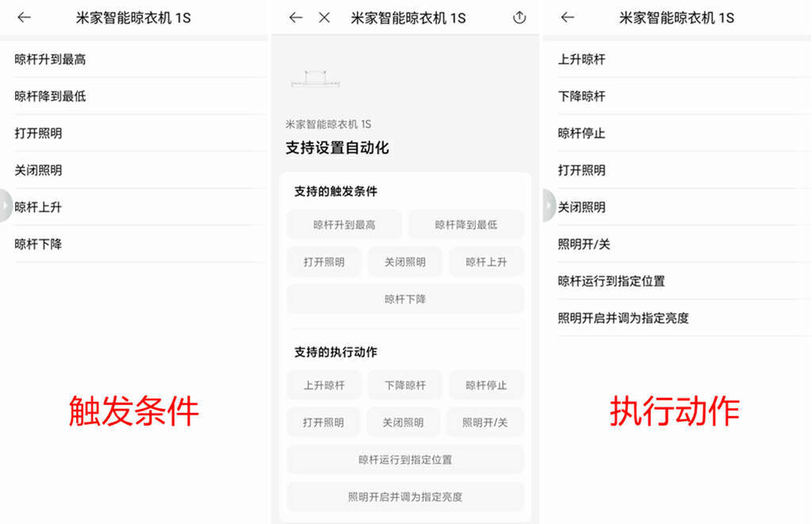Tap the 晾杆上升 trigger chip
Image resolution: width=812 pixels, height=524 pixels.
(x=486, y=262)
